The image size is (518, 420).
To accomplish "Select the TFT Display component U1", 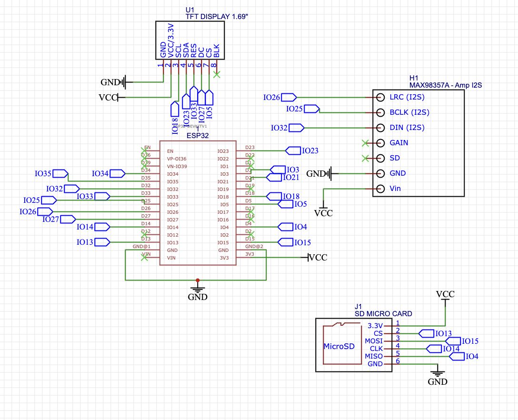I will [x=190, y=40].
